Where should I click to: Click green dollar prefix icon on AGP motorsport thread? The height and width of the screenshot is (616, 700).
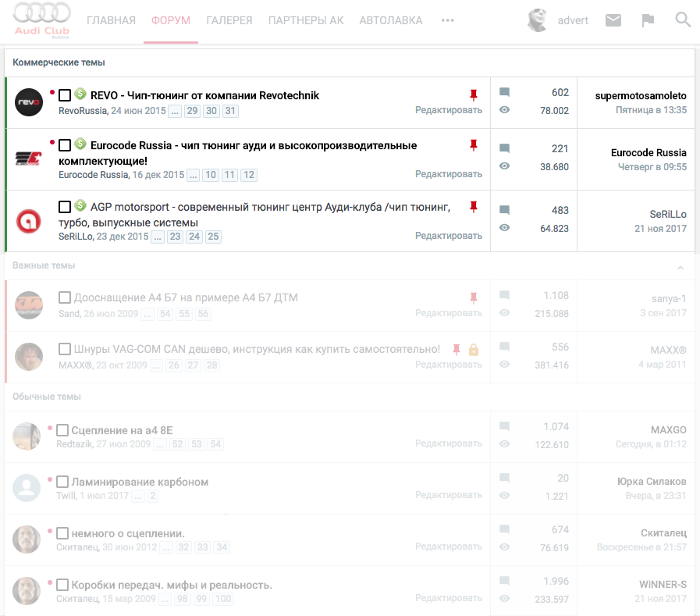pyautogui.click(x=80, y=205)
